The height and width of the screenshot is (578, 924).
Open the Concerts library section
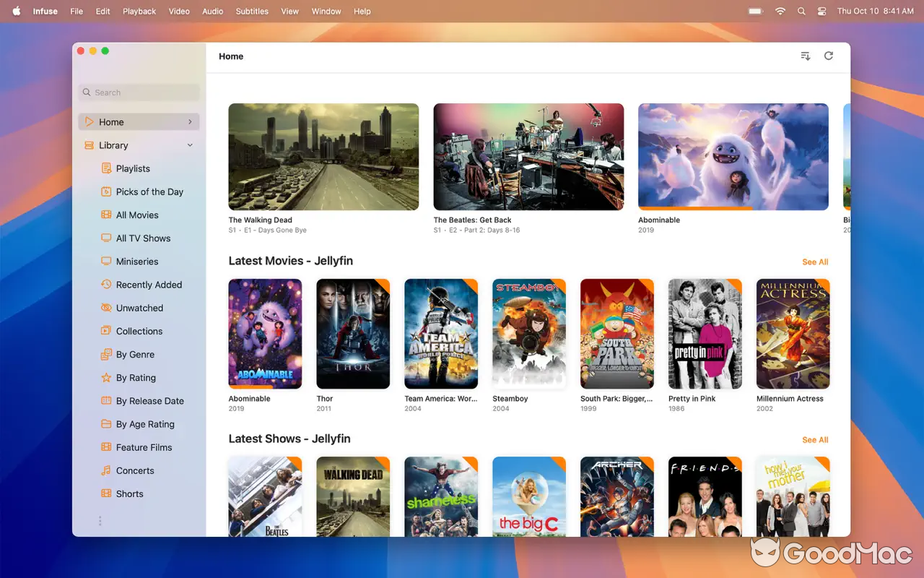(136, 470)
